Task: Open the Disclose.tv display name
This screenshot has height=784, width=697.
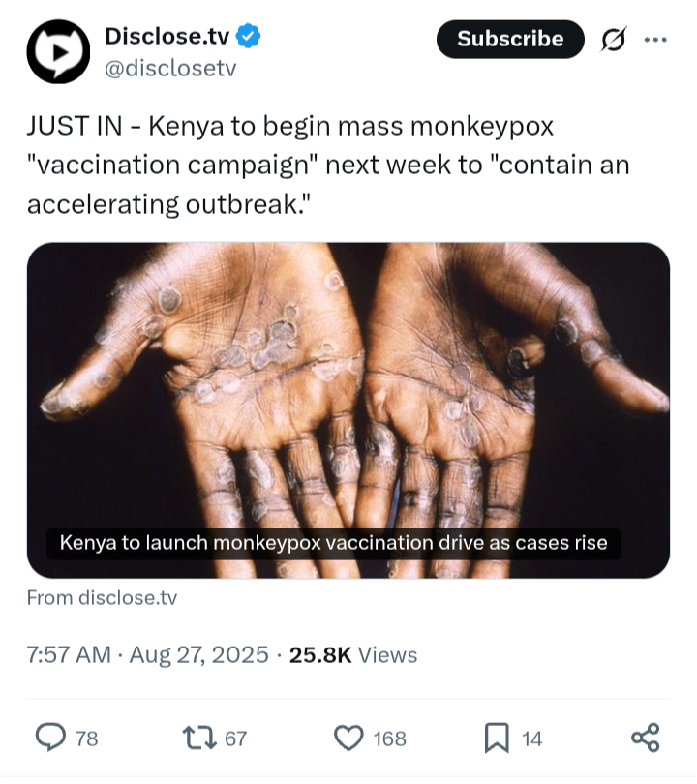Action: click(167, 38)
